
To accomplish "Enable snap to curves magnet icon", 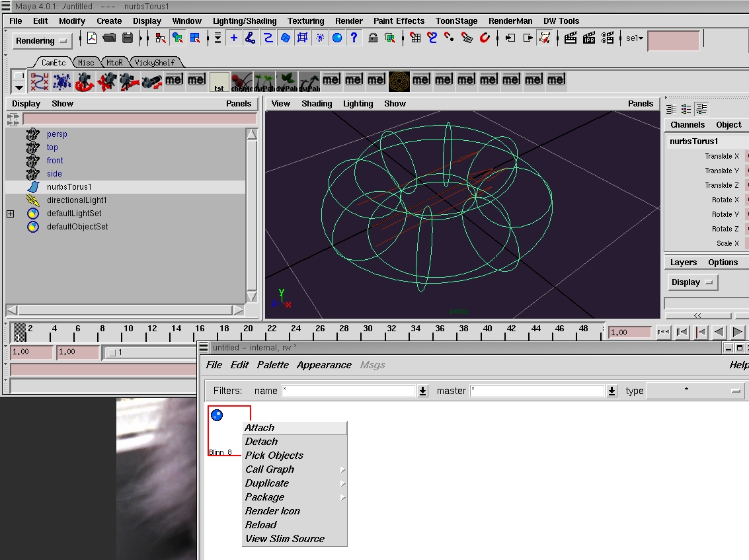I will coord(432,38).
